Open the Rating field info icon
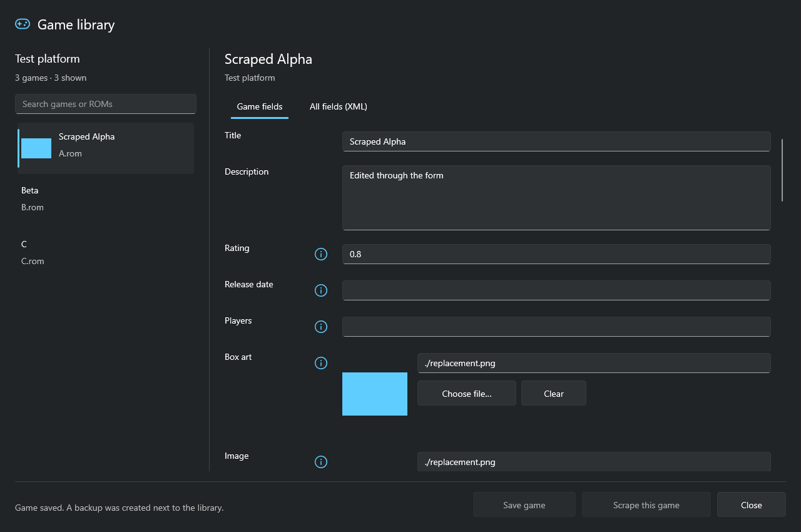The image size is (801, 532). tap(321, 254)
